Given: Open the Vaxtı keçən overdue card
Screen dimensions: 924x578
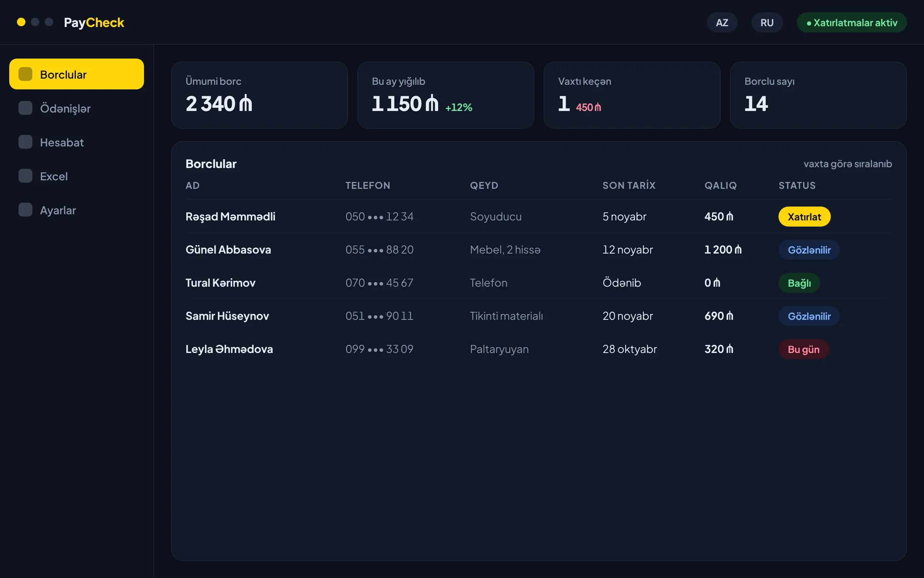Looking at the screenshot, I should pyautogui.click(x=632, y=95).
